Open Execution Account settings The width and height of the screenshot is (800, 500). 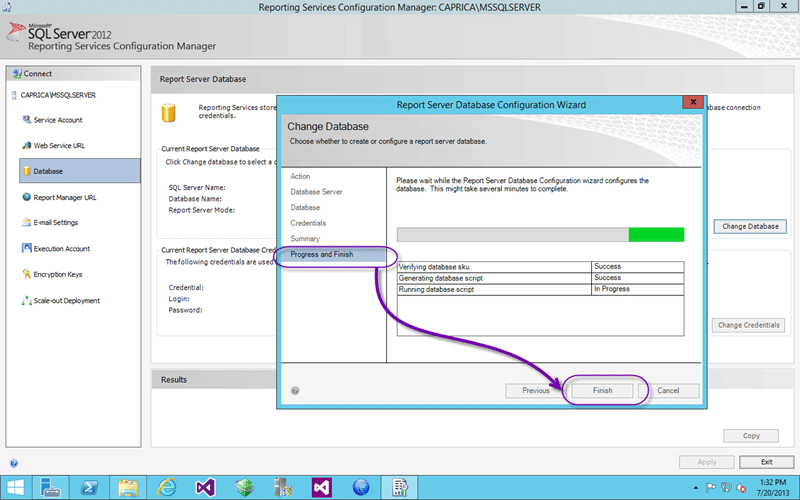click(x=61, y=249)
